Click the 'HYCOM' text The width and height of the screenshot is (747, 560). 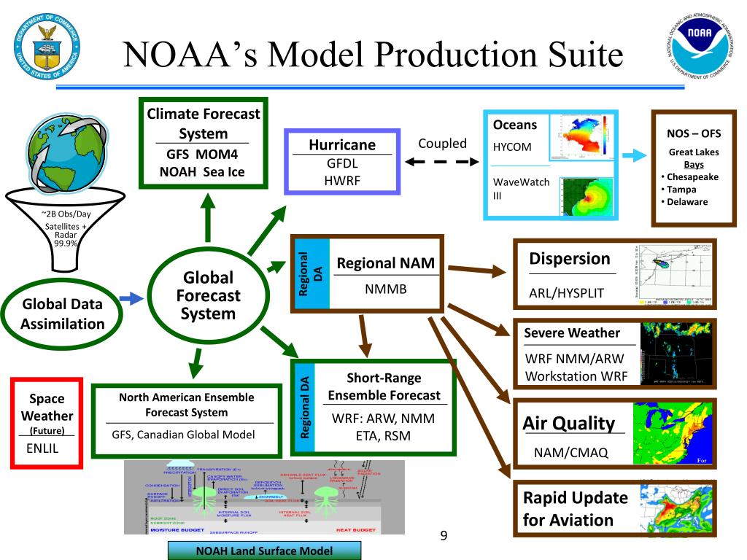coord(511,147)
